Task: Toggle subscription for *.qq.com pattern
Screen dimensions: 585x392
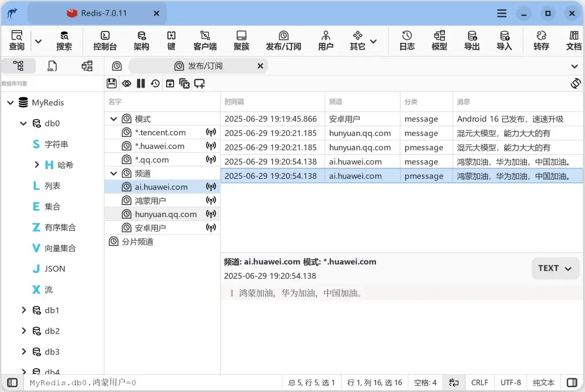Action: [211, 160]
